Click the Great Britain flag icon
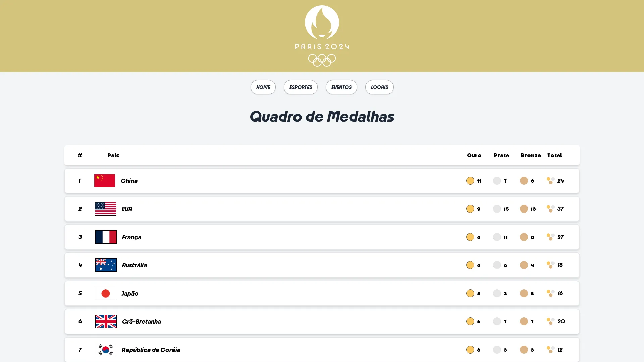Image resolution: width=644 pixels, height=362 pixels. (x=106, y=321)
